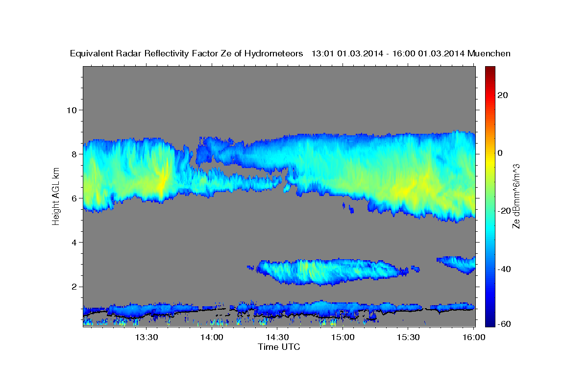Click the mid-level cloud layer between 2 and 3 km
The width and height of the screenshot is (588, 392).
[x=328, y=272]
